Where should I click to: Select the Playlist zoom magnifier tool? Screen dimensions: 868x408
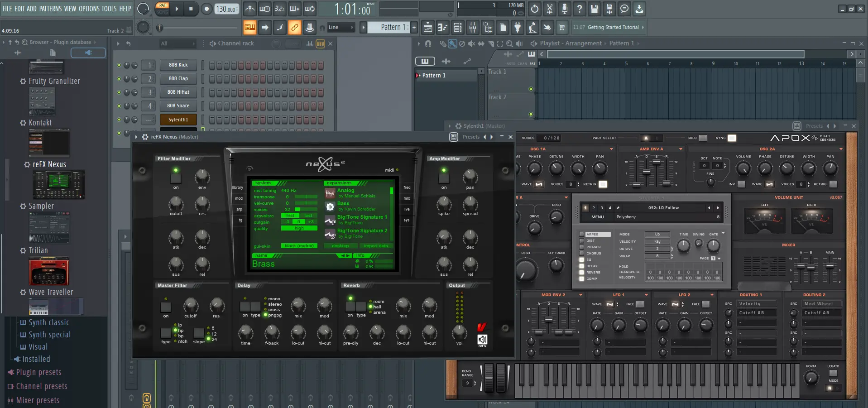pos(509,44)
